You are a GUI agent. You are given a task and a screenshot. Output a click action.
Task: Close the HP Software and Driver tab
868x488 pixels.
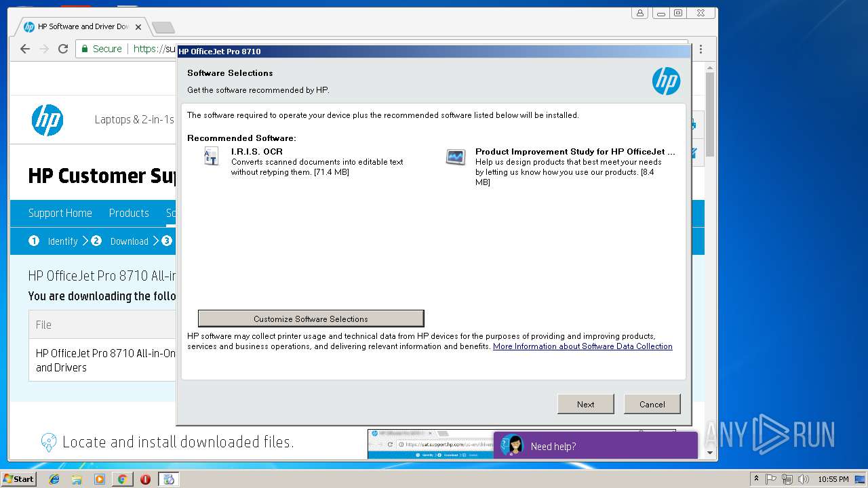(138, 27)
